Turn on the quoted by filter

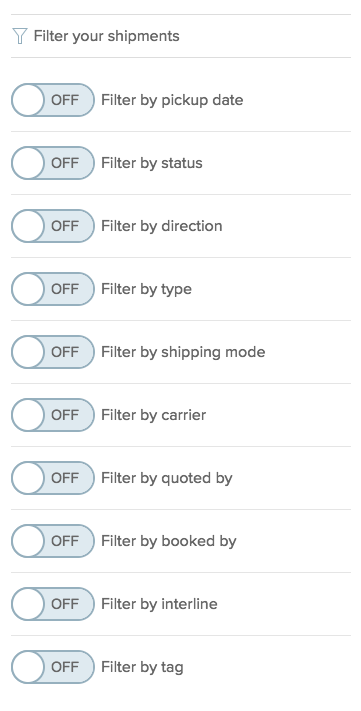(x=53, y=478)
